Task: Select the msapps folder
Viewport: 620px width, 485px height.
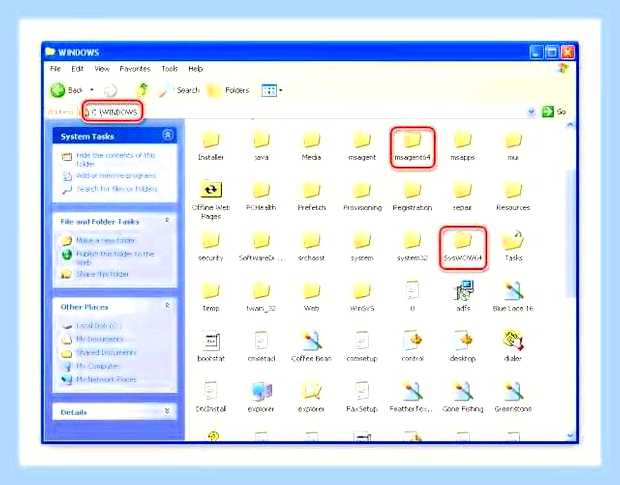Action: pos(463,146)
